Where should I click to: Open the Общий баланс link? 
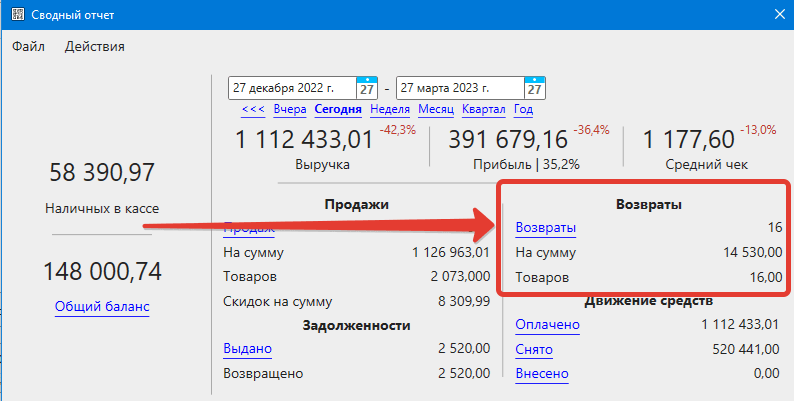(102, 307)
